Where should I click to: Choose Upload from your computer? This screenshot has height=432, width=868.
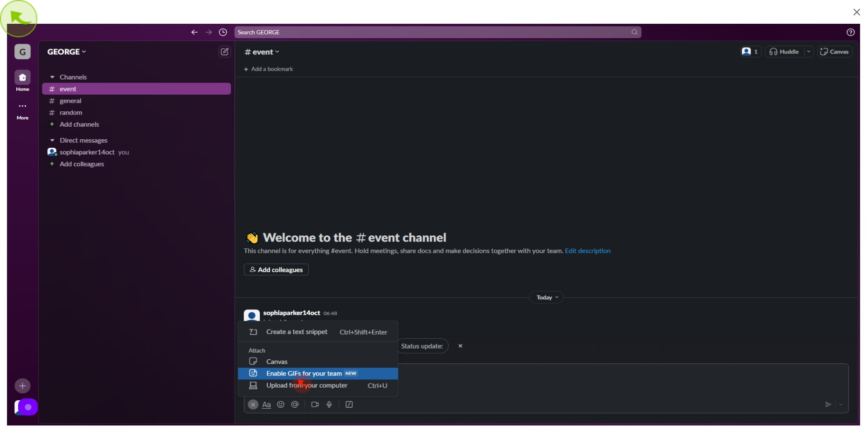(318, 385)
